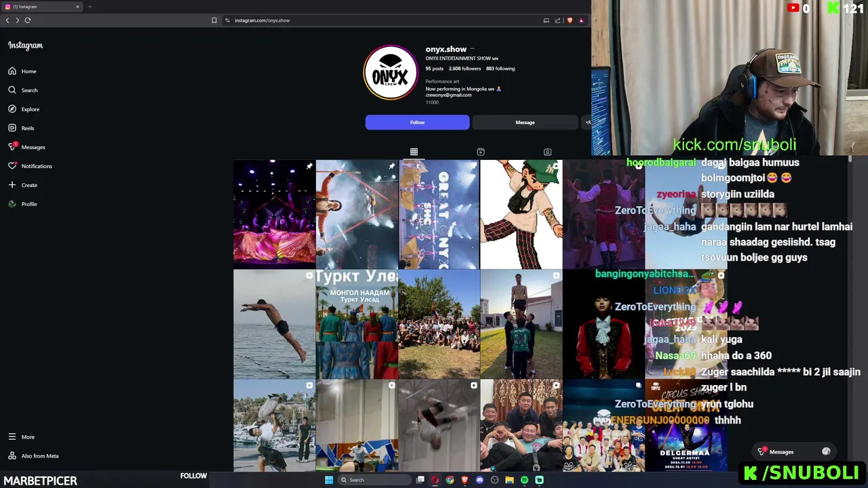View the 883 following list
The image size is (868, 488).
click(x=500, y=68)
